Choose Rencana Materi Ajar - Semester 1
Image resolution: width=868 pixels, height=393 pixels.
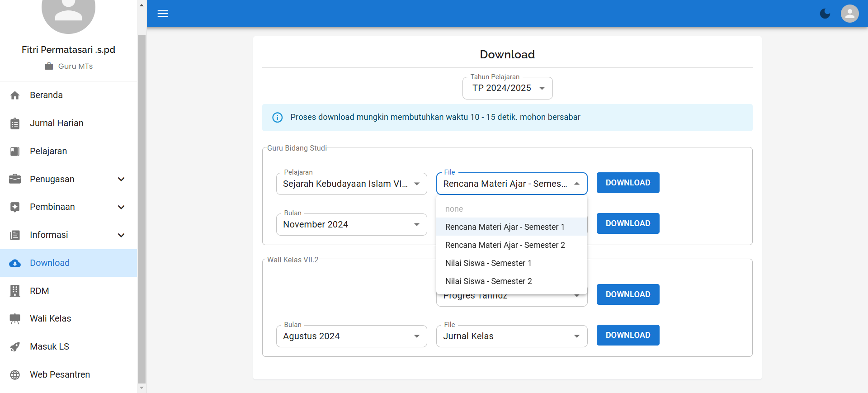[x=512, y=227]
